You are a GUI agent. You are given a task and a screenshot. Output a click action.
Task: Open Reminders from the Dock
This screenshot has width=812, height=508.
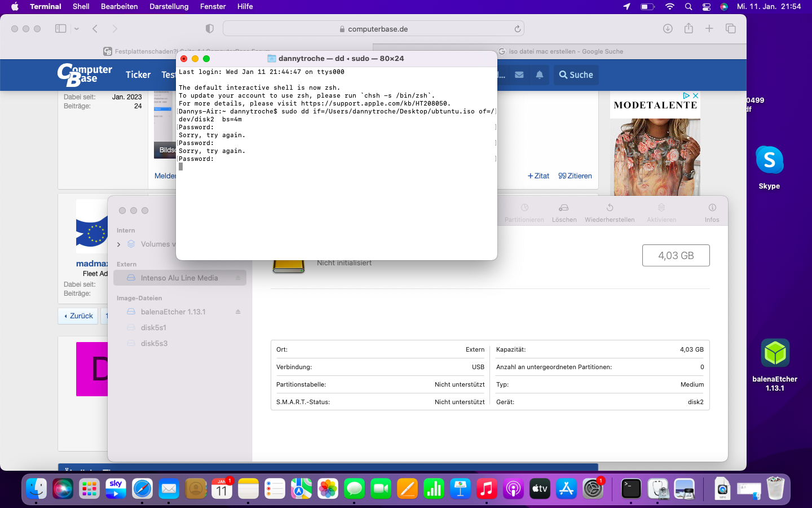click(275, 489)
